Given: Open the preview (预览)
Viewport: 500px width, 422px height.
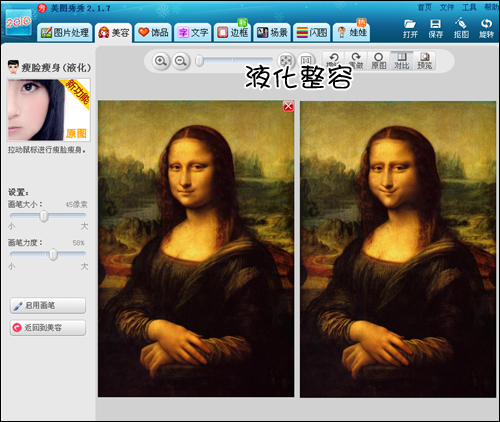Looking at the screenshot, I should point(425,61).
